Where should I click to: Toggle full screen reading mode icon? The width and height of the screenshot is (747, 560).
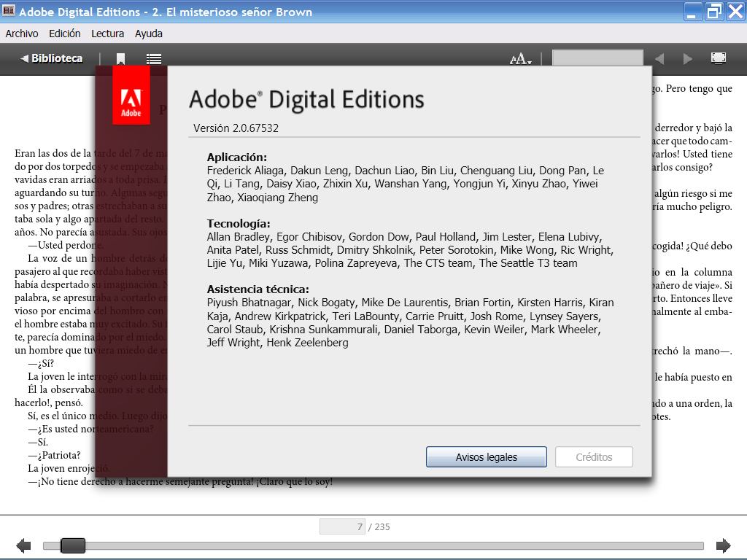719,58
